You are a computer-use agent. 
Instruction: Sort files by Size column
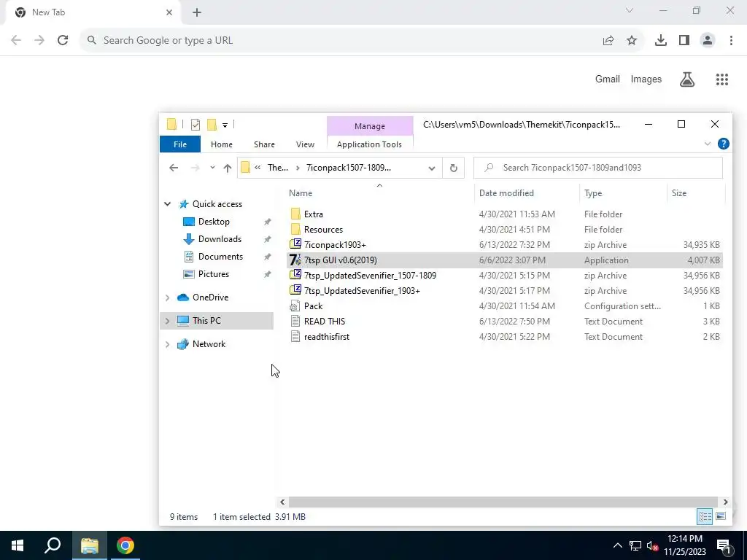click(679, 192)
